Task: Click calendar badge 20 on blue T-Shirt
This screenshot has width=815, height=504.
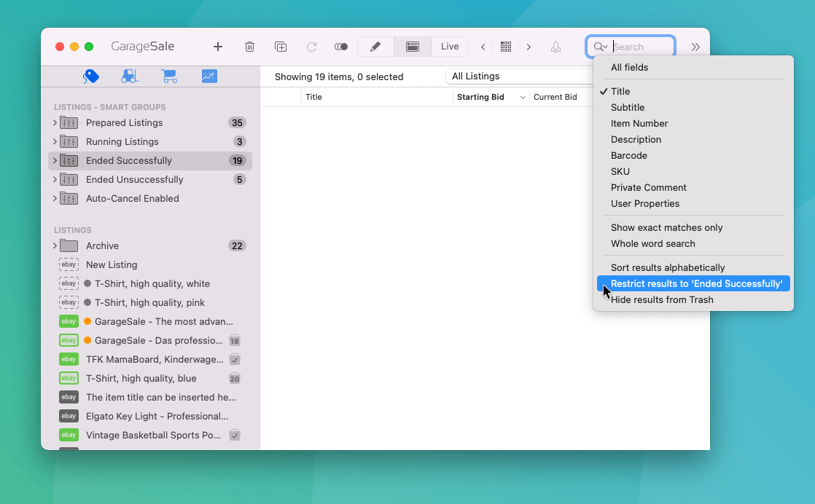Action: 235,379
